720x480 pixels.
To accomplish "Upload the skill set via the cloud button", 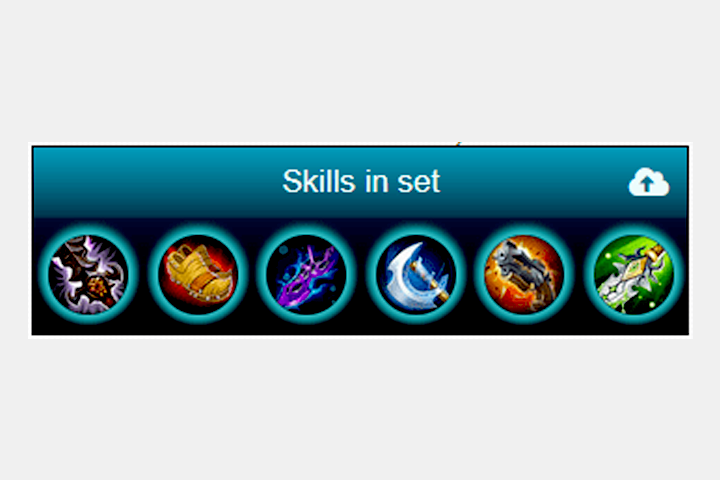I will pyautogui.click(x=649, y=182).
